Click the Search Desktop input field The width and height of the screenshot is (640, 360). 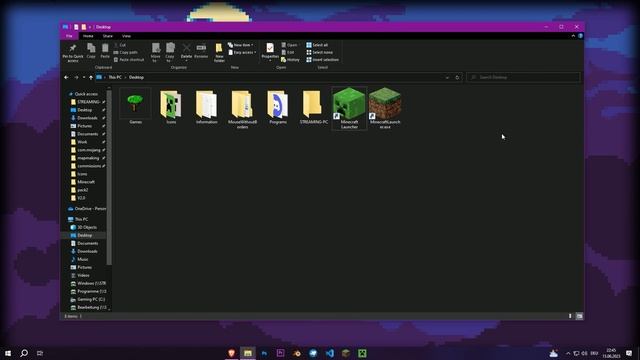point(523,77)
